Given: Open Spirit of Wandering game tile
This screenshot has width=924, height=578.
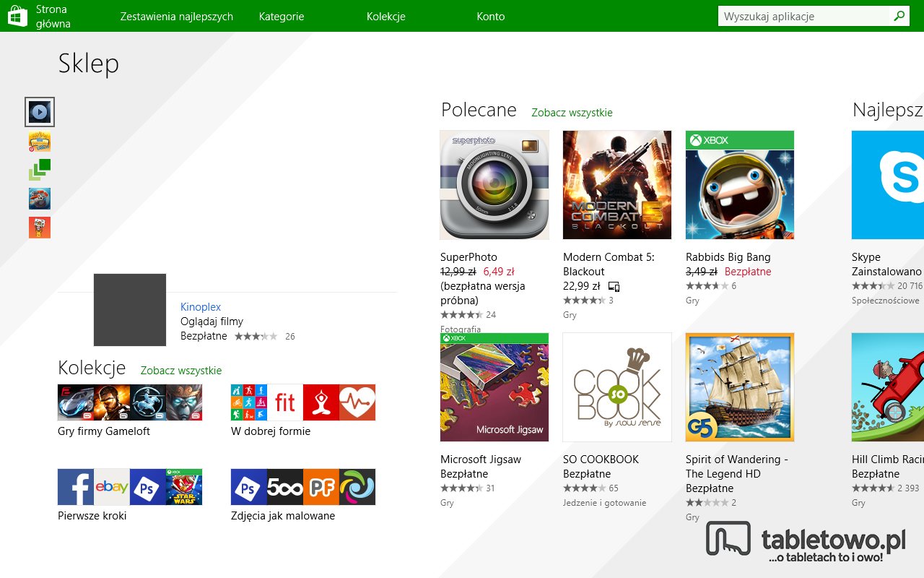Looking at the screenshot, I should [x=740, y=387].
